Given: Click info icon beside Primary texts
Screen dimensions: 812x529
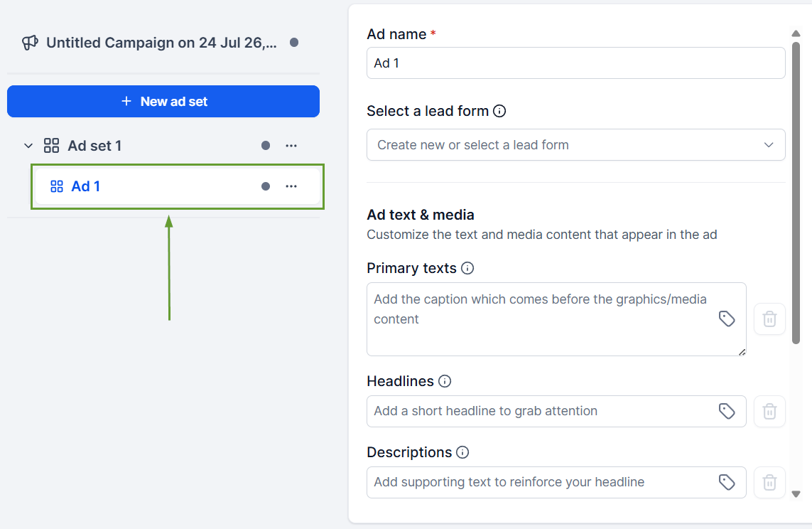Looking at the screenshot, I should 467,268.
